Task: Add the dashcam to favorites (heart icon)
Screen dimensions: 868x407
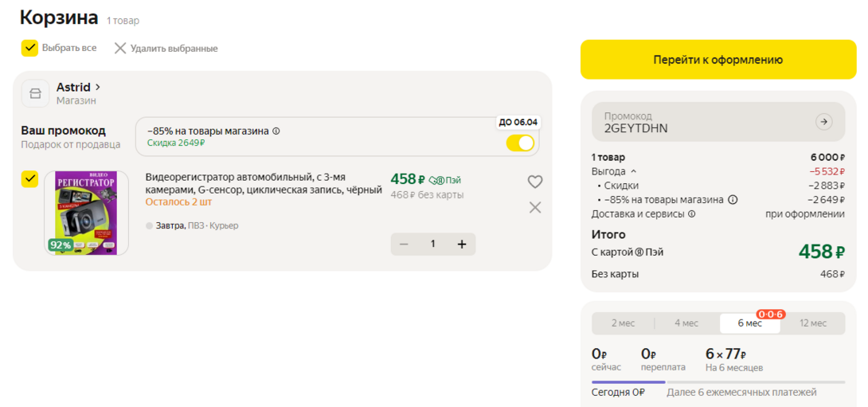Action: (535, 182)
